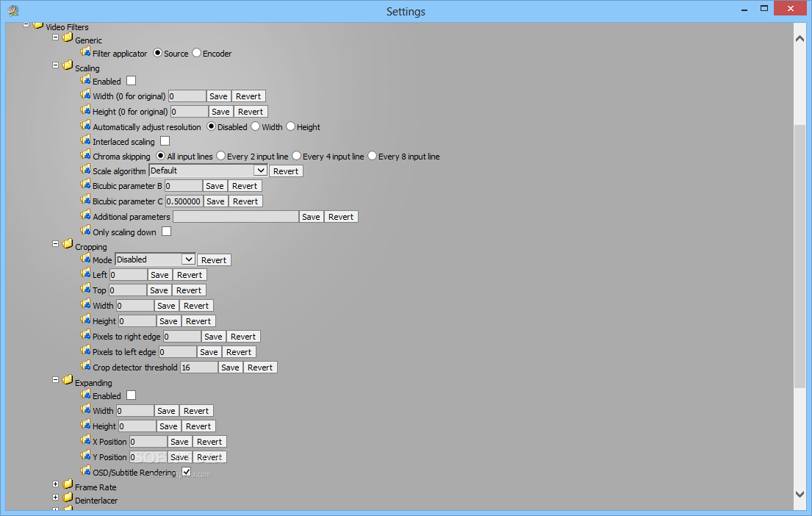This screenshot has height=516, width=812.
Task: Save the Crop detector threshold
Action: click(x=231, y=368)
